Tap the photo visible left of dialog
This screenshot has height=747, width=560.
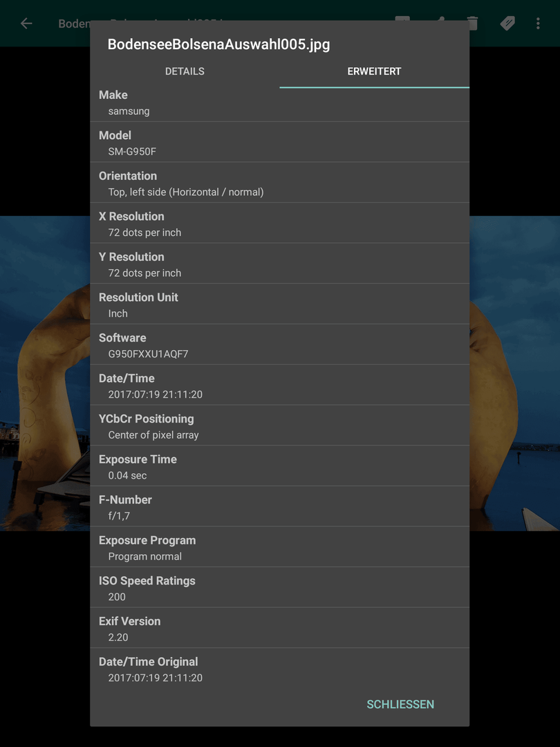[x=45, y=373]
